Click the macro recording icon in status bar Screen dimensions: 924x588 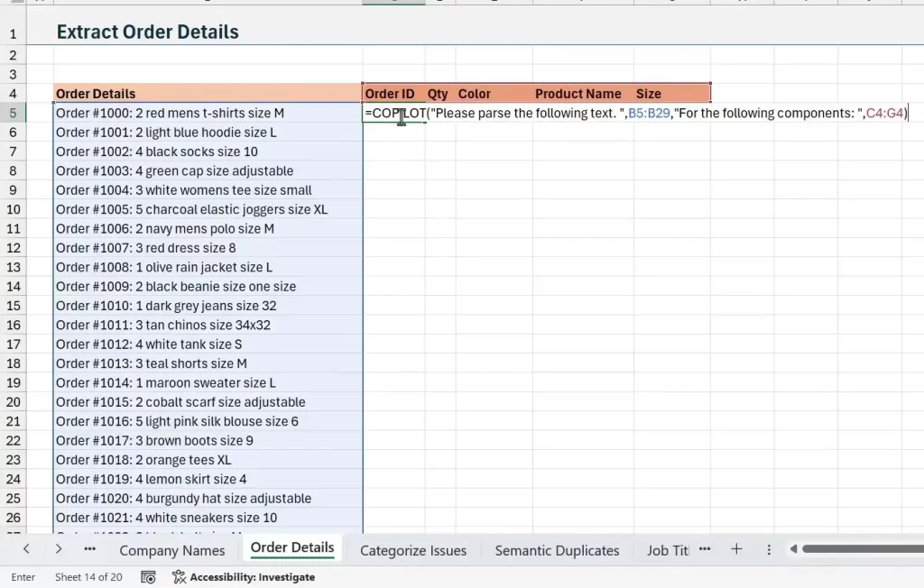(x=149, y=577)
